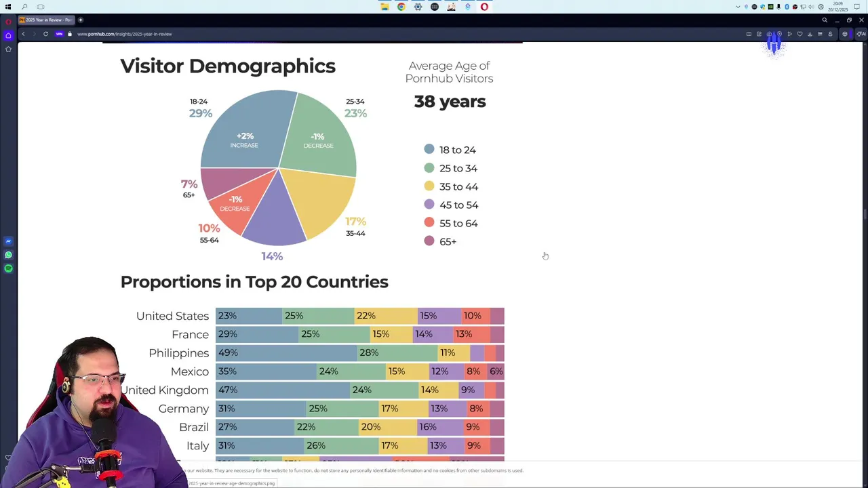Click the 35 to 44 legend swatch
868x488 pixels.
tap(429, 186)
